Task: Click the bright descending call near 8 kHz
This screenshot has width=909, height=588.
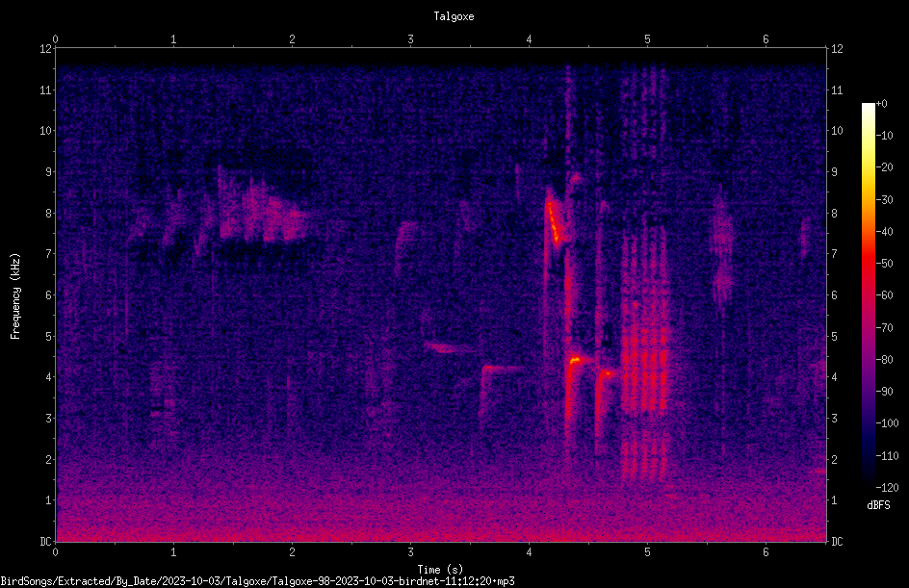Action: tap(555, 218)
